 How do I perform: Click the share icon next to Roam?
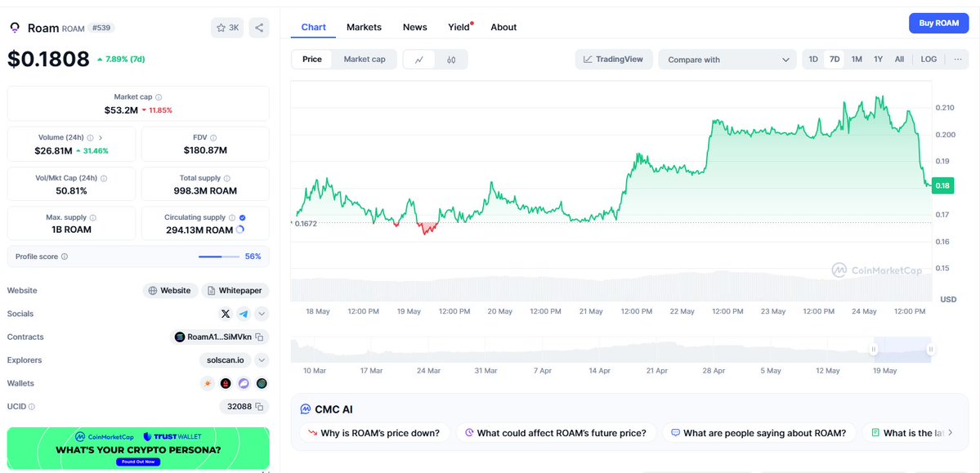click(x=259, y=28)
